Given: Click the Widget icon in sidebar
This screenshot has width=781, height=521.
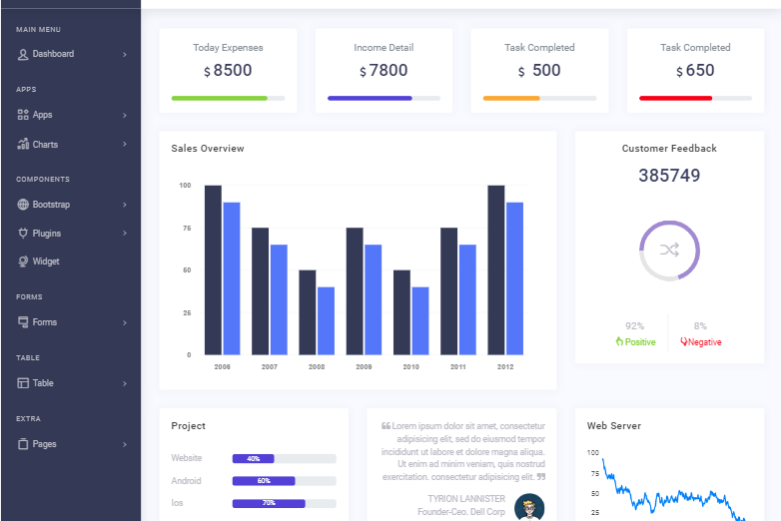Looking at the screenshot, I should 23,262.
